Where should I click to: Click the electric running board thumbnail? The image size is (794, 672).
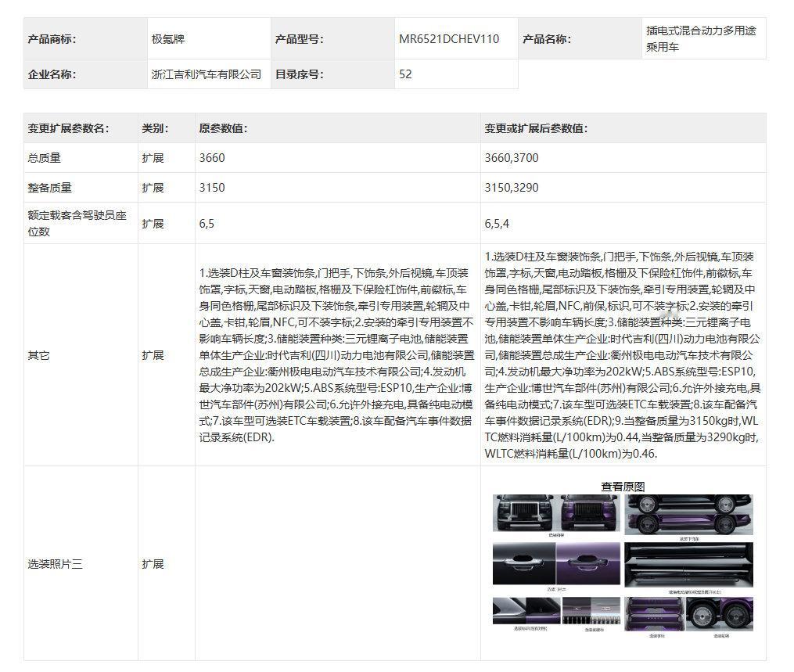pyautogui.click(x=688, y=565)
